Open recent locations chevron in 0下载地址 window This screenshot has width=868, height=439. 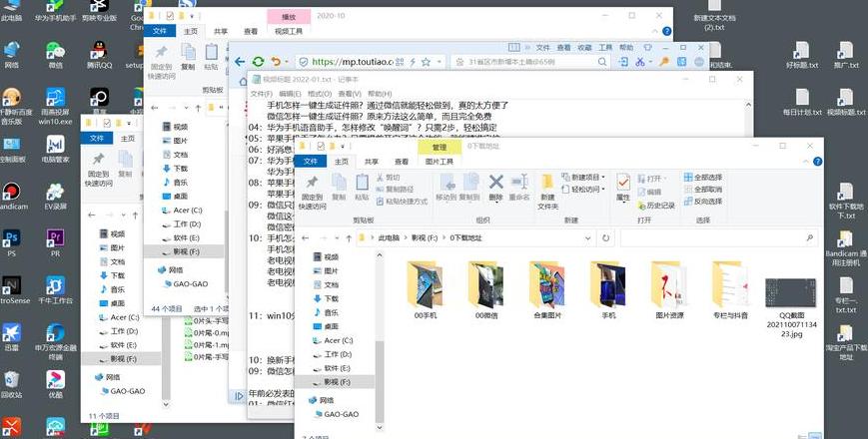pos(338,238)
